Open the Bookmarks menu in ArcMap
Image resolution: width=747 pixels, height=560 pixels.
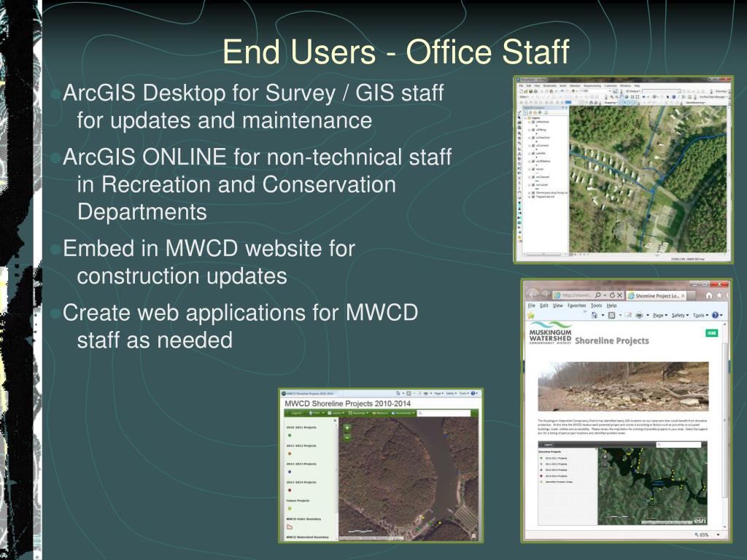pos(550,86)
